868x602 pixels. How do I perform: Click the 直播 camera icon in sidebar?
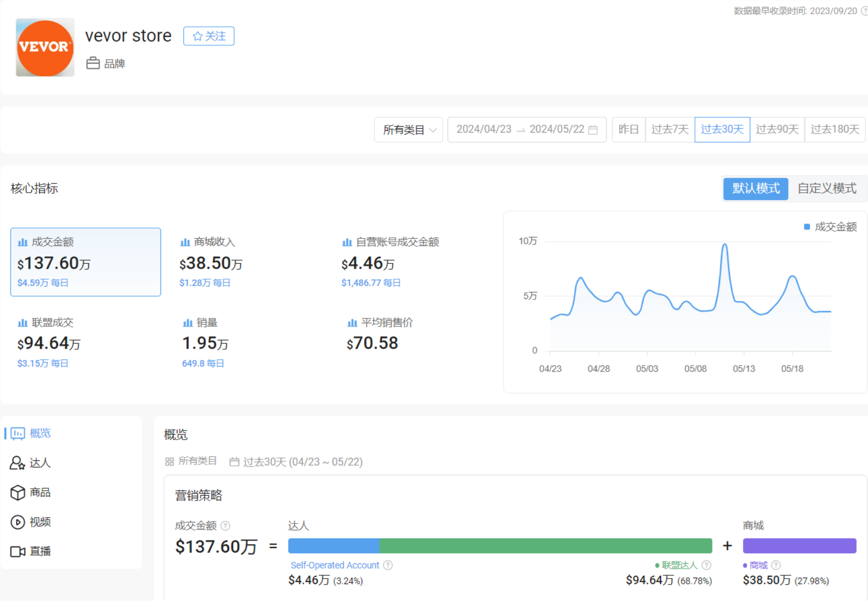(17, 551)
